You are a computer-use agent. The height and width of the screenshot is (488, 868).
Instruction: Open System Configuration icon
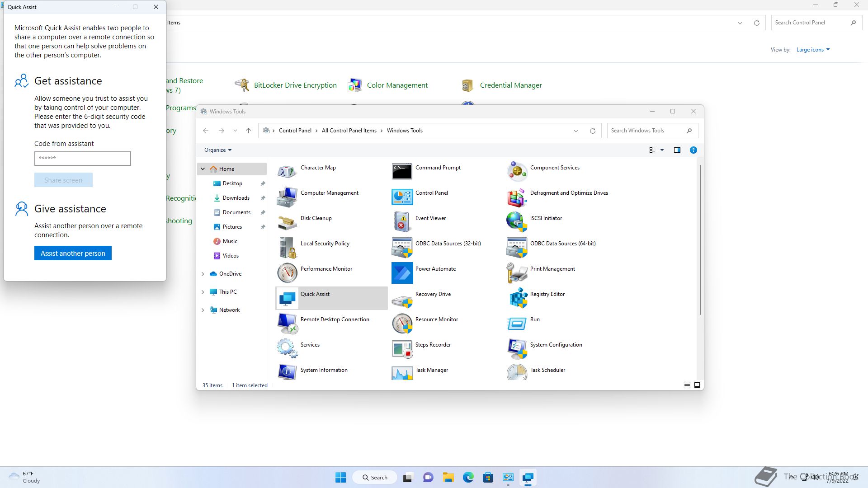click(x=517, y=348)
